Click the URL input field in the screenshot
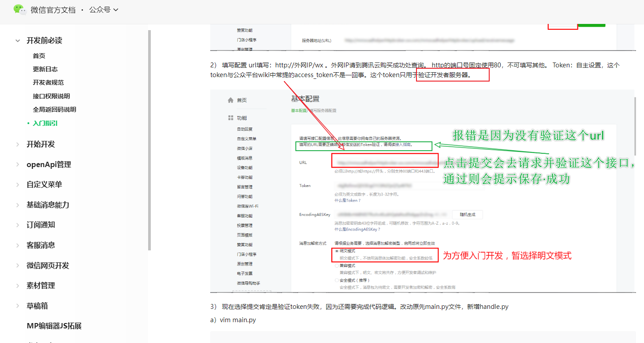This screenshot has width=644, height=343. pyautogui.click(x=385, y=162)
